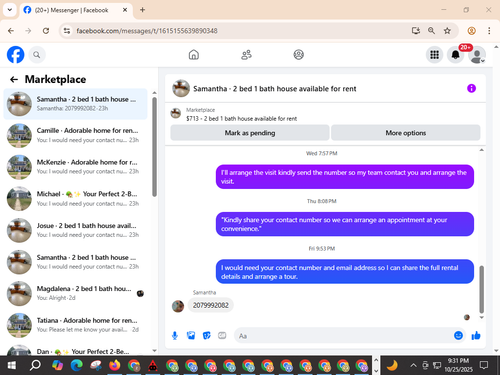Open Microsoft Edge from taskbar
The height and width of the screenshot is (375, 500).
76,365
